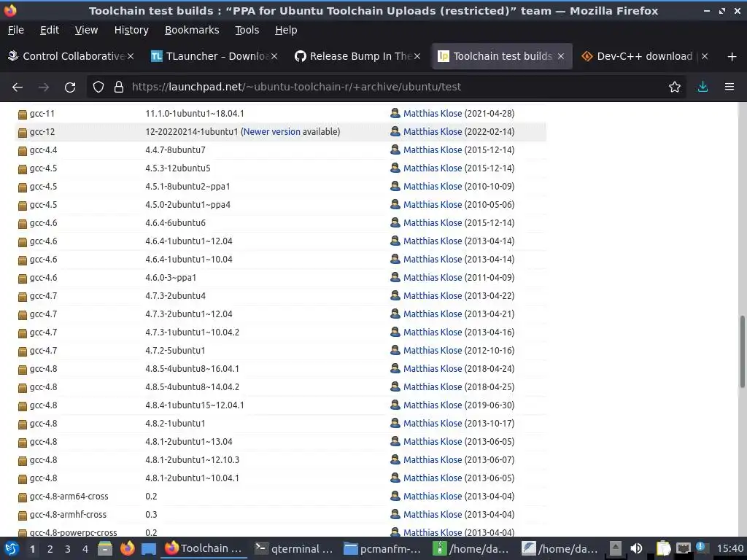Open Matthias Klose link dated 2011-04-09
This screenshot has height=560, width=747.
pyautogui.click(x=432, y=278)
